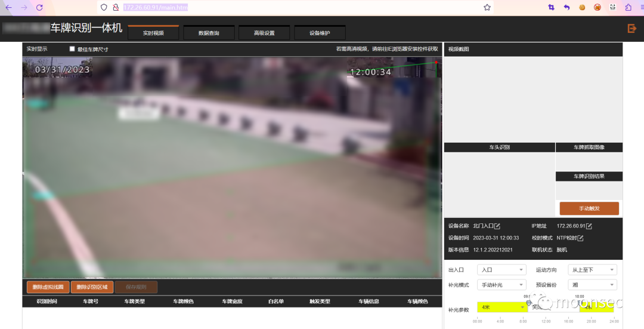Bookmark this page with the star icon
This screenshot has width=644, height=329.
pos(487,7)
